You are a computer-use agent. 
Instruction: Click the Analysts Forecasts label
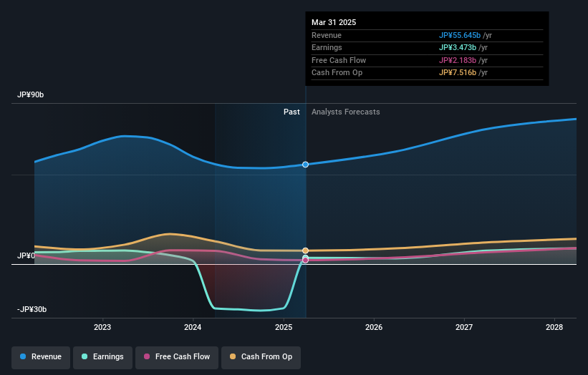coord(346,112)
